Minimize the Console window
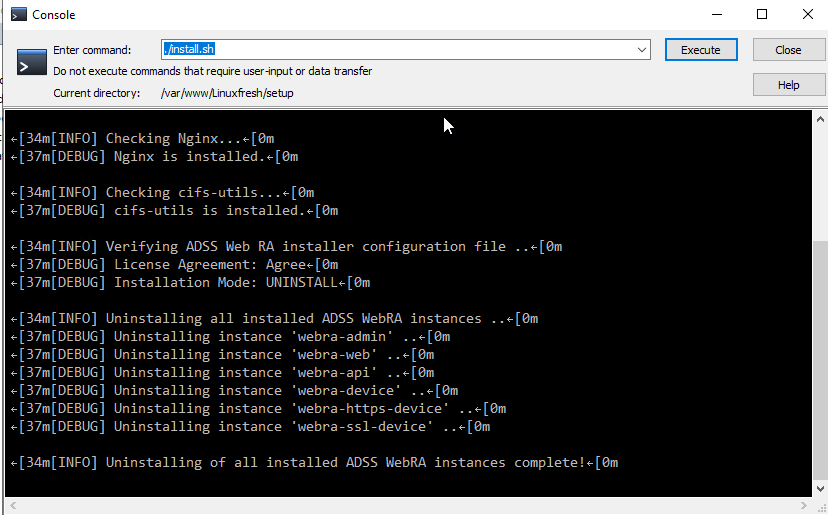This screenshot has width=828, height=515. coord(715,15)
